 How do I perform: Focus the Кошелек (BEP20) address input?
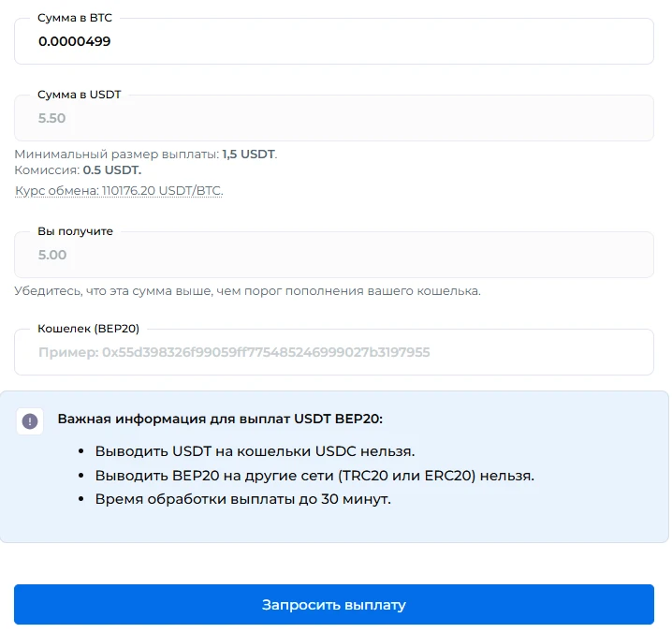(333, 353)
